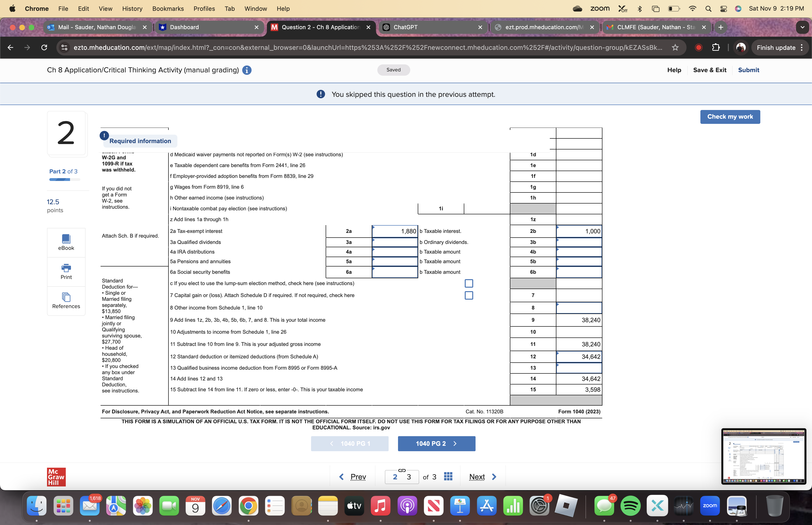Open Spotify from the dock
Screen dimensions: 812x525
(630, 505)
